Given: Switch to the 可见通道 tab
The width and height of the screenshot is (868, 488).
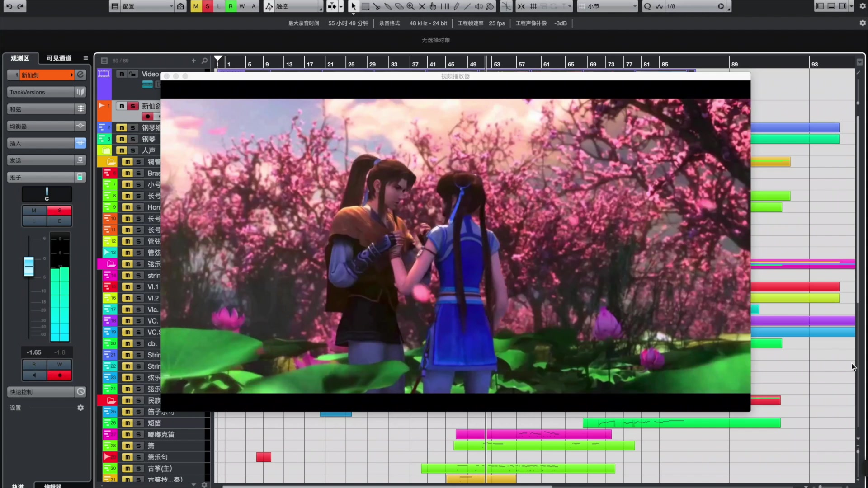Looking at the screenshot, I should [59, 58].
